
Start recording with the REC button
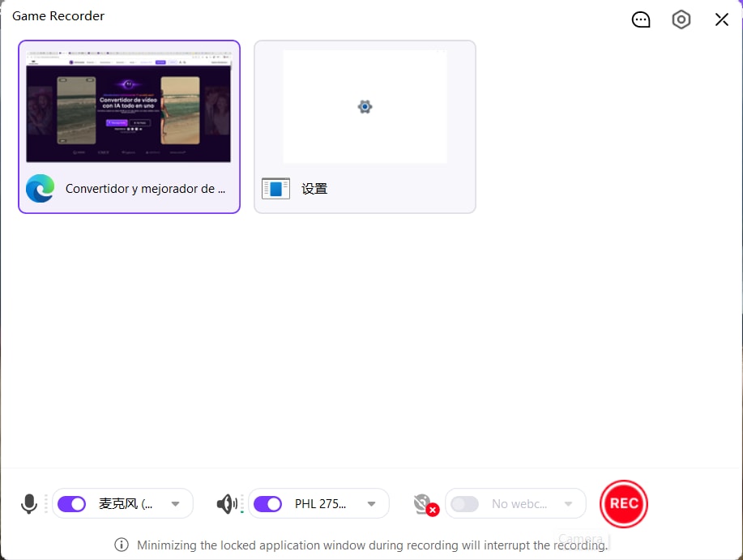[x=624, y=503]
